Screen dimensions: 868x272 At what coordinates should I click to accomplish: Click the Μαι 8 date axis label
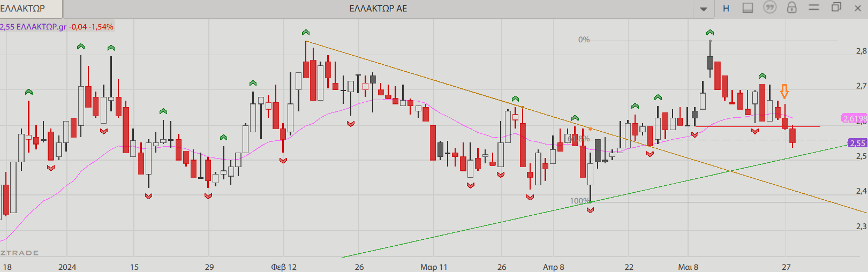tap(688, 267)
